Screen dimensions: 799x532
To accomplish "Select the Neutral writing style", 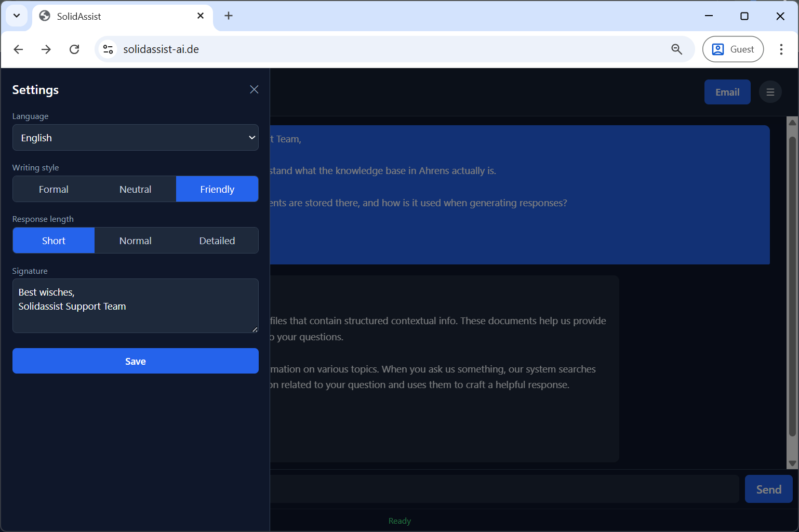I will pos(135,189).
